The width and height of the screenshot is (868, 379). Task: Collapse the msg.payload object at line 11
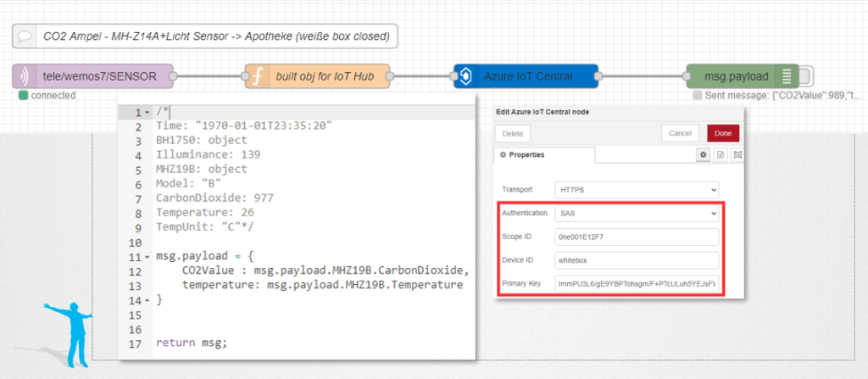coord(147,257)
